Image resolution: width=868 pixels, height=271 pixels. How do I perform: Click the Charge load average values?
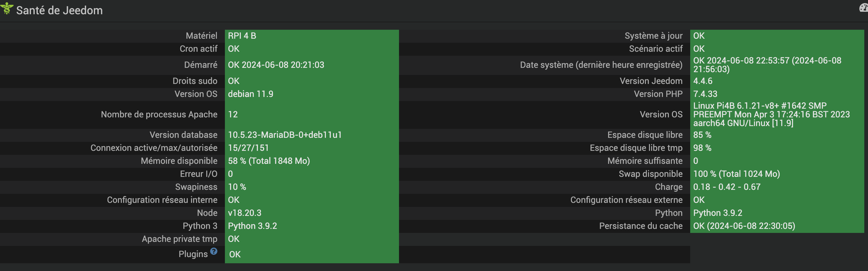726,187
